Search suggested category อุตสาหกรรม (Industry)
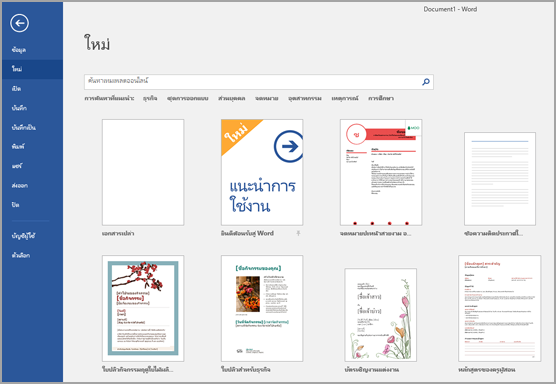The width and height of the screenshot is (556, 384). pyautogui.click(x=305, y=99)
